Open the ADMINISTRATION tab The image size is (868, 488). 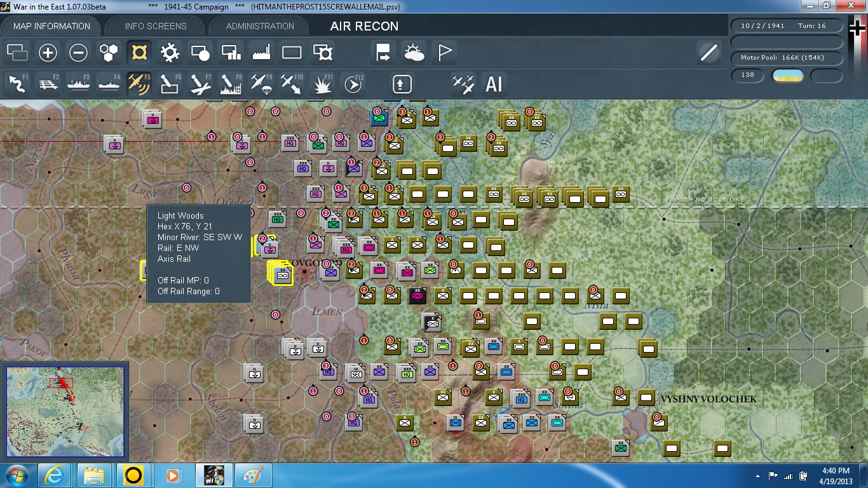[260, 26]
